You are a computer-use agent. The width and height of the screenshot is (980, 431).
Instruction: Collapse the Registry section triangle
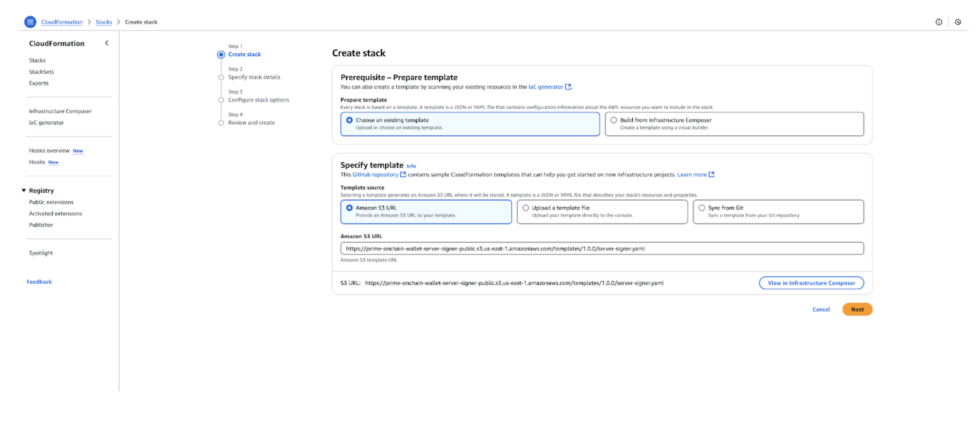pyautogui.click(x=23, y=190)
